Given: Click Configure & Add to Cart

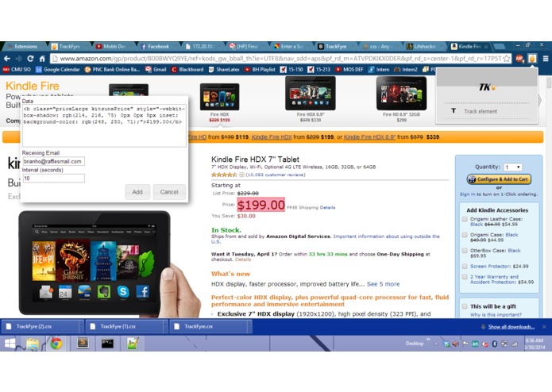Looking at the screenshot, I should coord(500,179).
